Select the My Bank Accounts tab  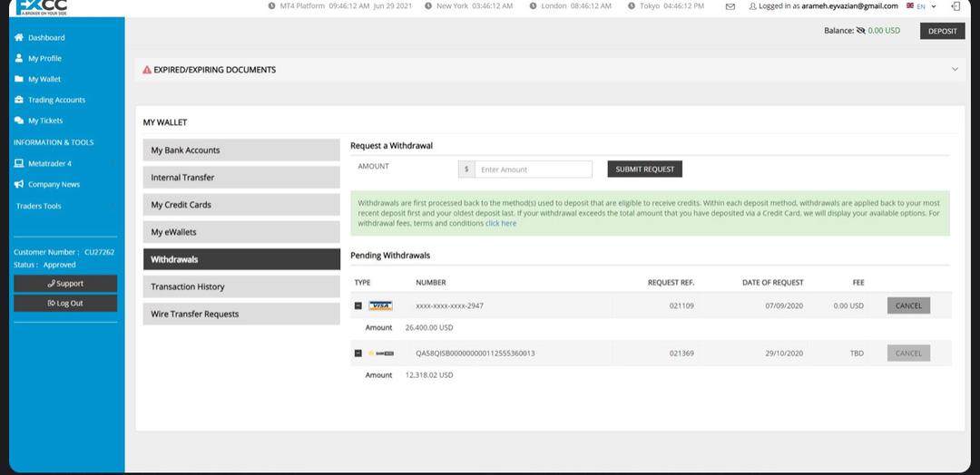click(241, 150)
